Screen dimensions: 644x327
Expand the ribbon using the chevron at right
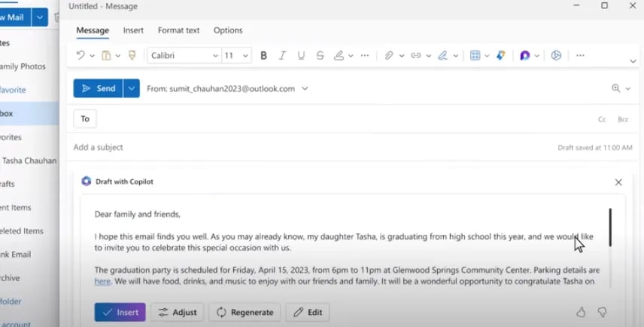pos(633,61)
